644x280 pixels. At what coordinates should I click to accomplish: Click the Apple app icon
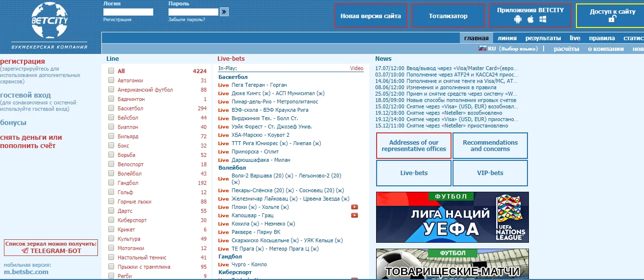coord(530,20)
